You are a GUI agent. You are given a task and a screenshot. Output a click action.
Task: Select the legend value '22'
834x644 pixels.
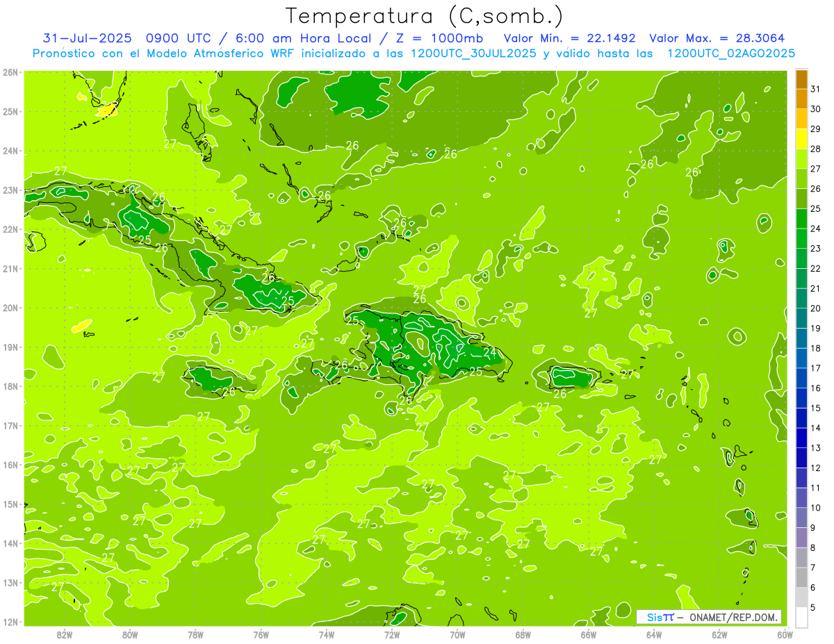click(815, 268)
